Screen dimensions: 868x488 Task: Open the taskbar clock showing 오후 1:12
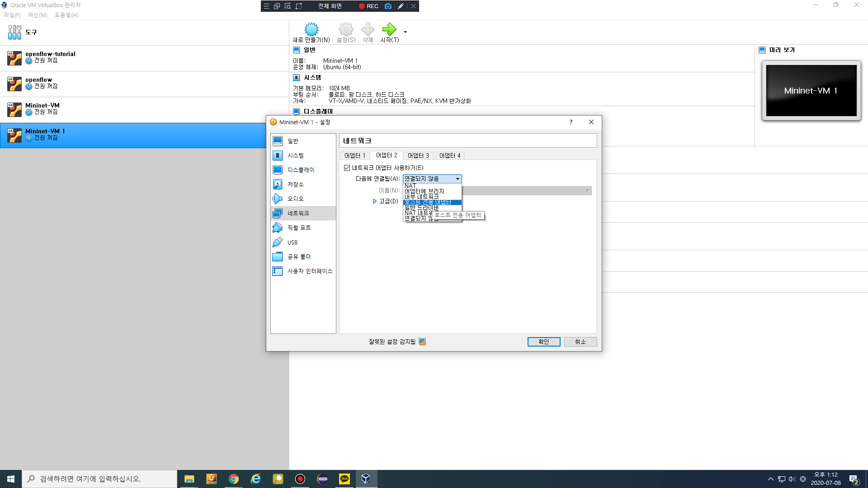[x=826, y=479]
